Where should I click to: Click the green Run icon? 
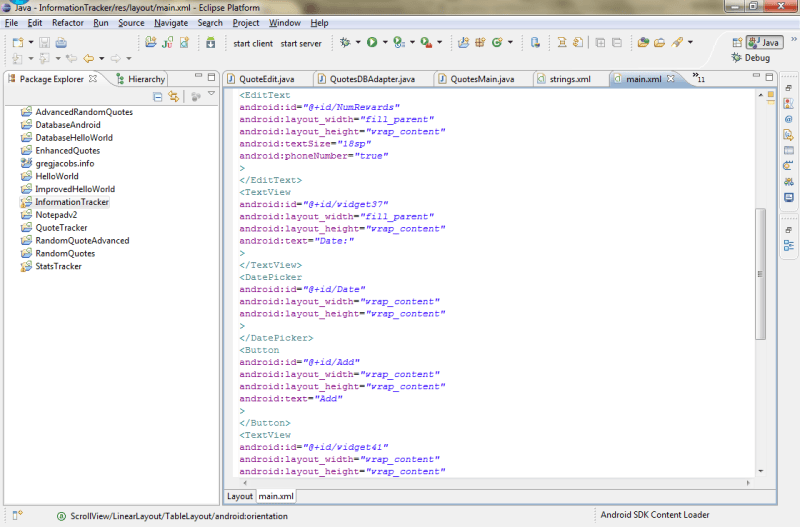[372, 42]
